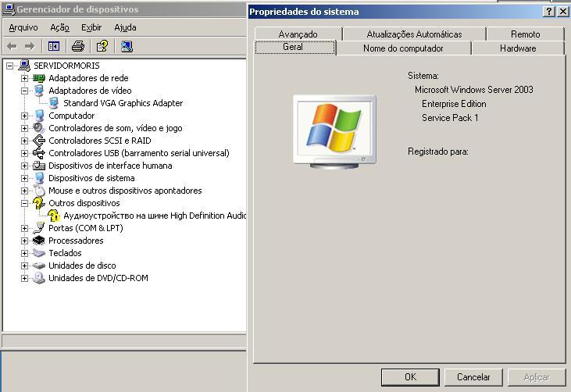
Task: Click the SERVIDORMORIS computer icon
Action: pos(24,66)
